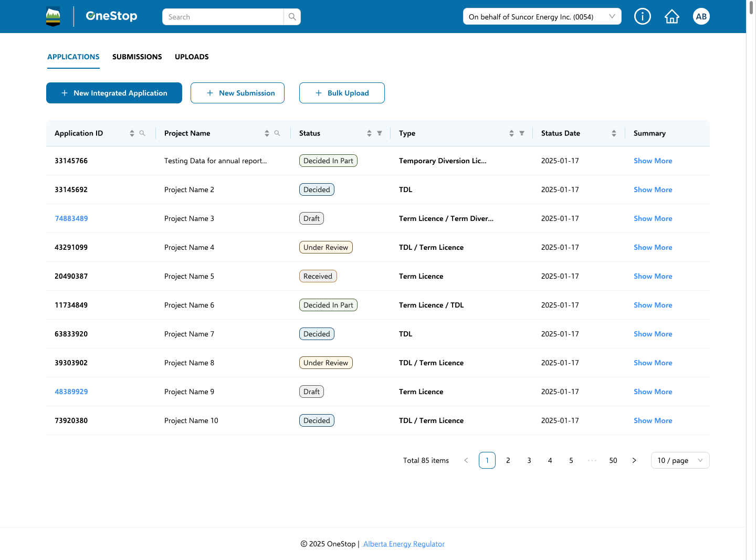Sort by Project Name column arrows
The height and width of the screenshot is (560, 756).
(267, 133)
